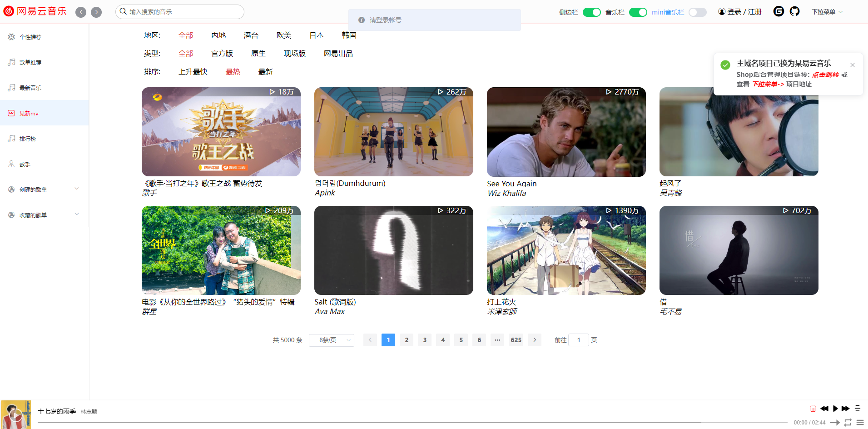Open 歌王之战 MV thumbnail
Screen dimensions: 868x429
(221, 132)
